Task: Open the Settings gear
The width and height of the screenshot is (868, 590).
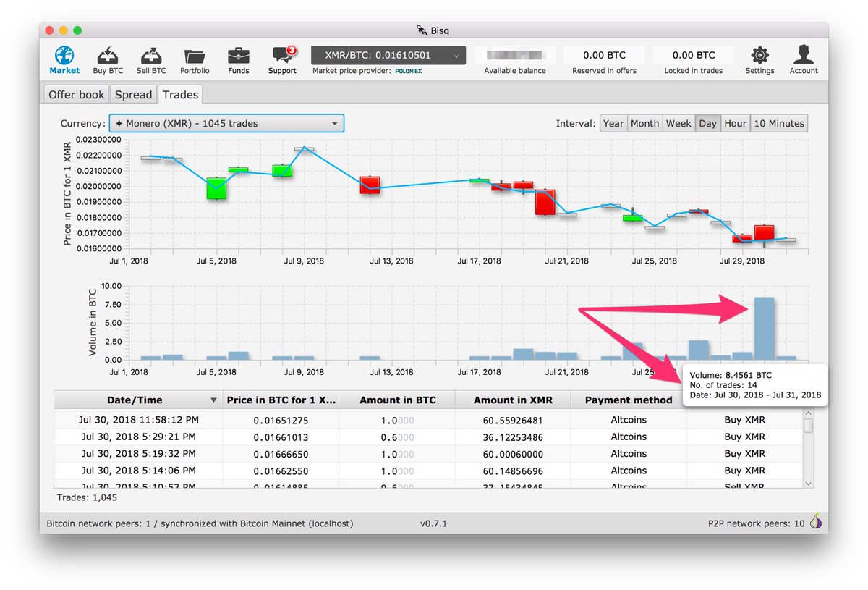Action: [759, 60]
